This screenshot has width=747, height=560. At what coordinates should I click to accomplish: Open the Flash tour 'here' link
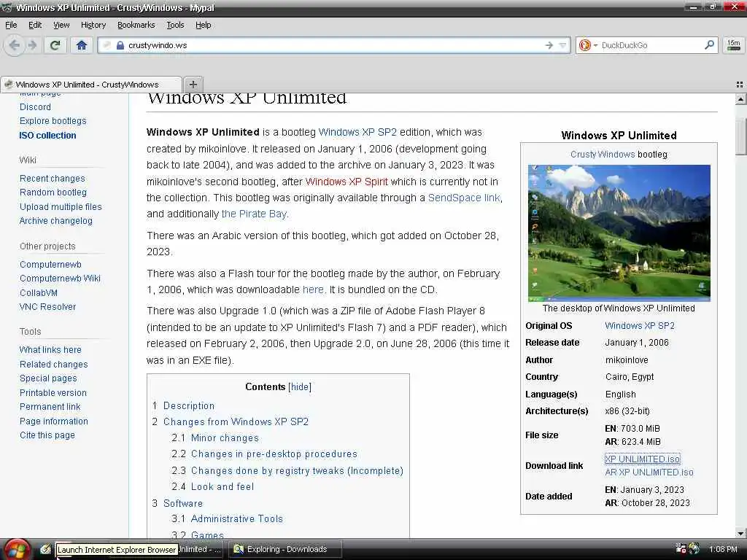pos(313,289)
